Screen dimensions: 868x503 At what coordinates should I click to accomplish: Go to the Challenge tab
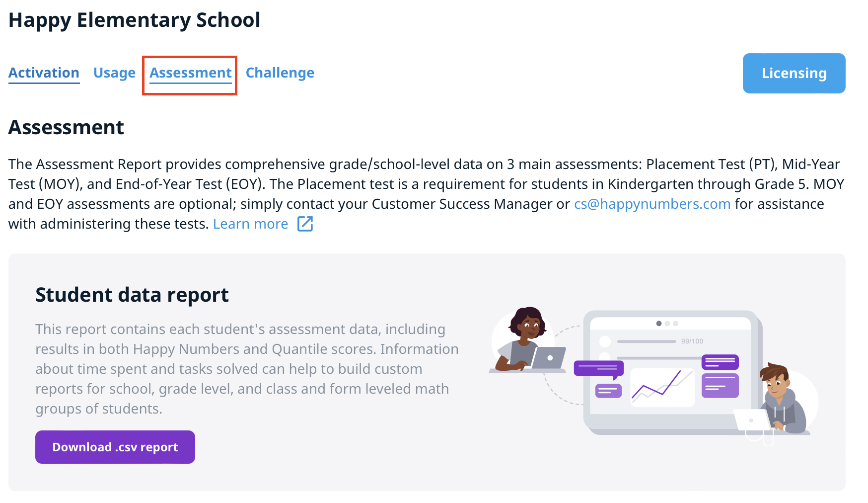[x=280, y=73]
